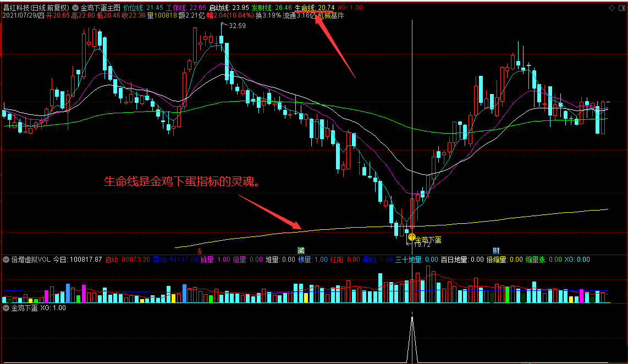The image size is (628, 364).
Task: Click the 开20.65 open price text
Action: point(58,15)
